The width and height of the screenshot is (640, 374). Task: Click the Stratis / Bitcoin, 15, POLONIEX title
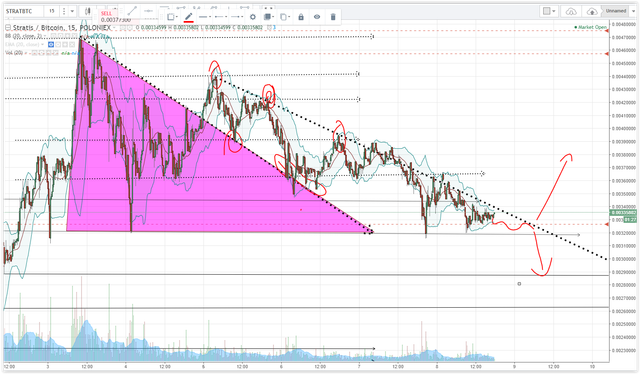click(62, 28)
